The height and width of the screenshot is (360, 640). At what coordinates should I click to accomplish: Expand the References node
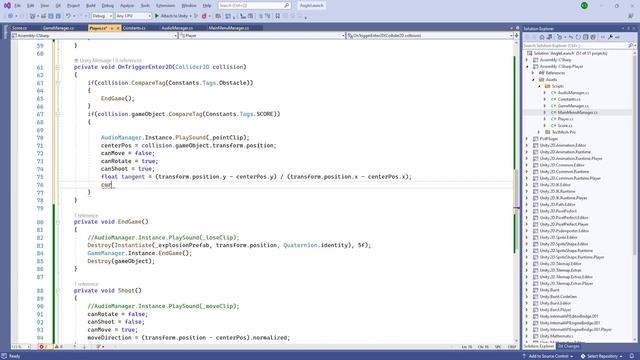pyautogui.click(x=533, y=73)
